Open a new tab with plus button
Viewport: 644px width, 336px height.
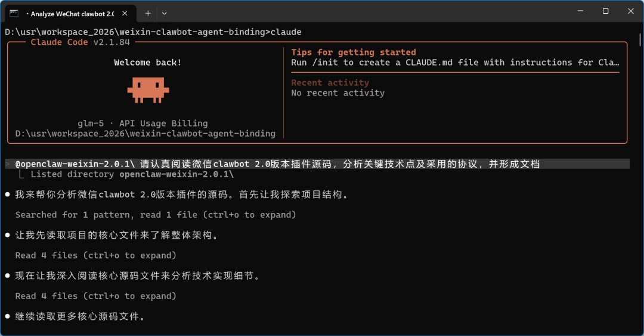(148, 13)
